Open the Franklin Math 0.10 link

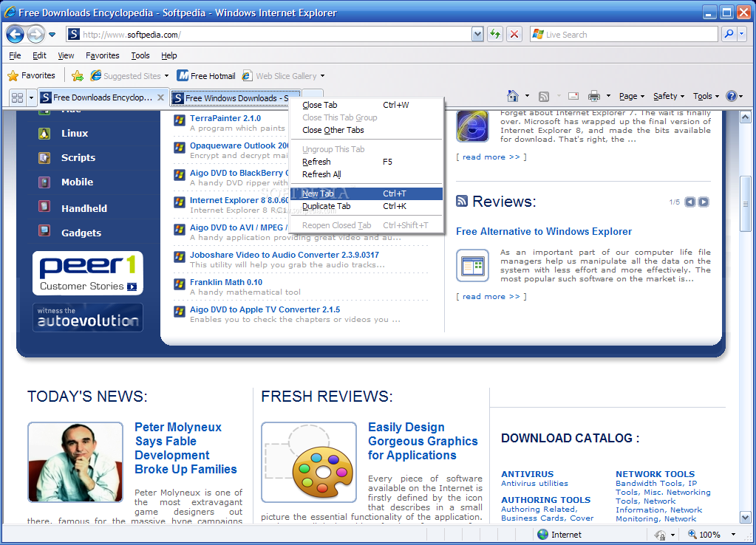226,282
